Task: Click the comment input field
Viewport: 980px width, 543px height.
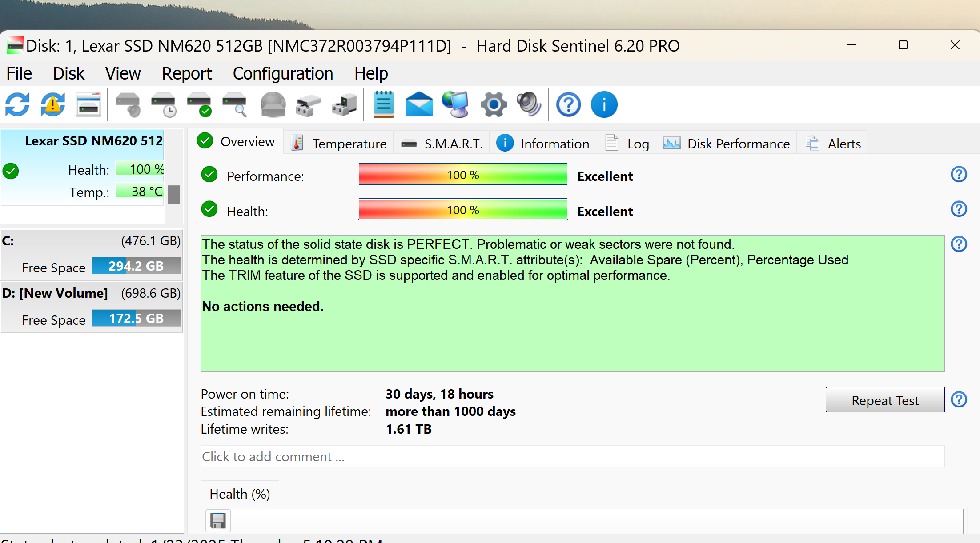Action: pyautogui.click(x=572, y=456)
